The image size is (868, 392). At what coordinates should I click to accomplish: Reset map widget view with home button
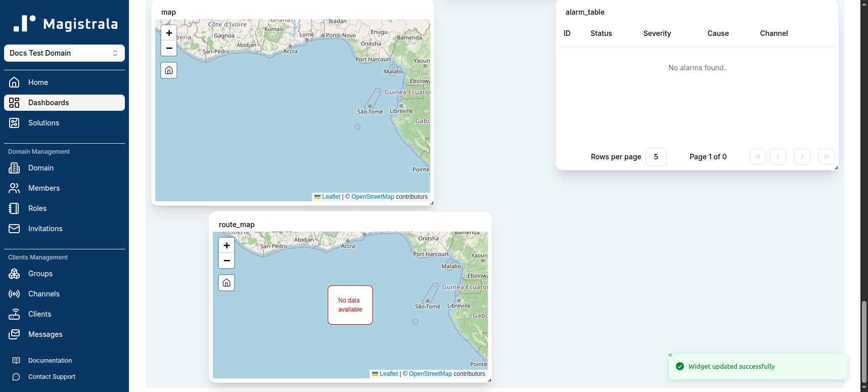click(169, 70)
